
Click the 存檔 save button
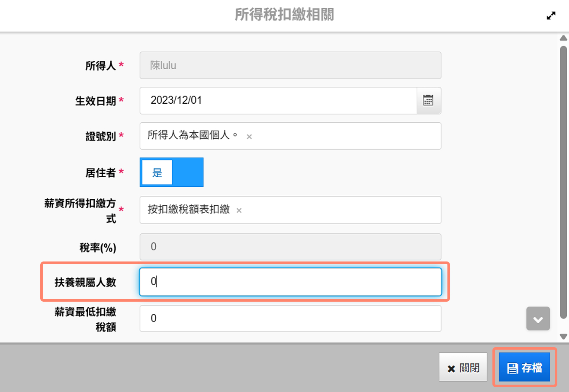tap(524, 368)
